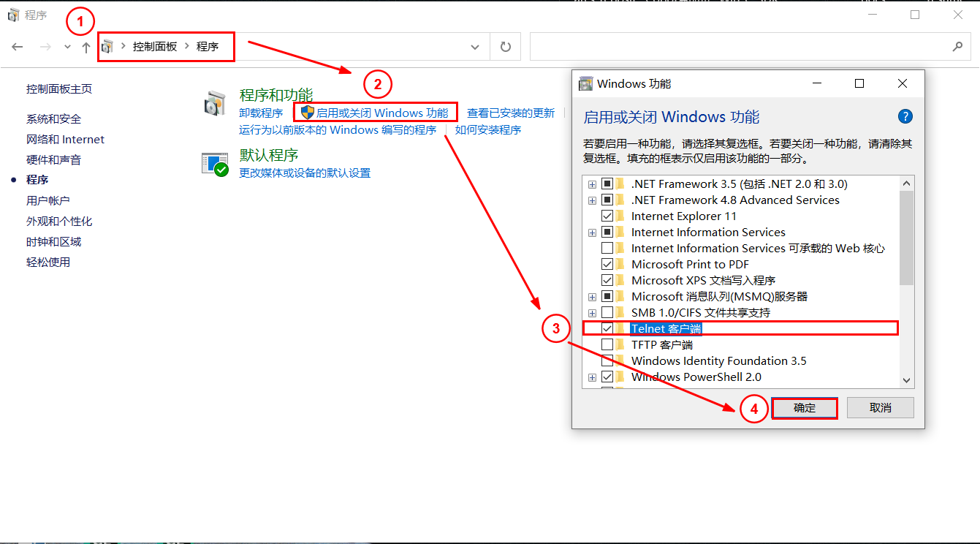Open the recent locations dropdown arrow
Viewport: 980px width, 544px height.
click(x=67, y=47)
